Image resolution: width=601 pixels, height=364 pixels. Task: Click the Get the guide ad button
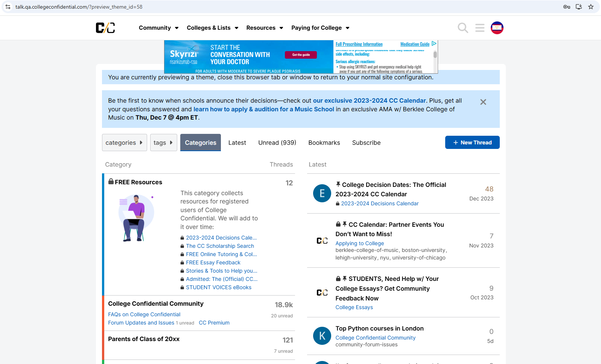(301, 55)
